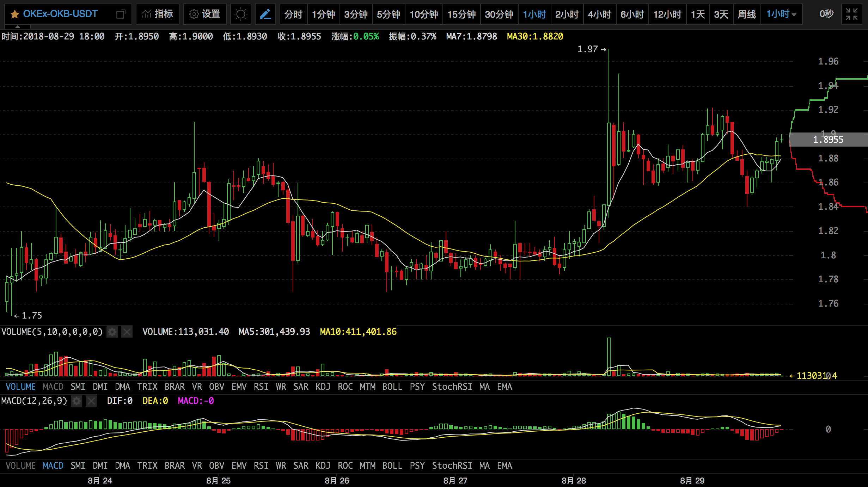Image resolution: width=868 pixels, height=487 pixels.
Task: Select EMV in the MACD panel tabs
Action: click(x=239, y=466)
